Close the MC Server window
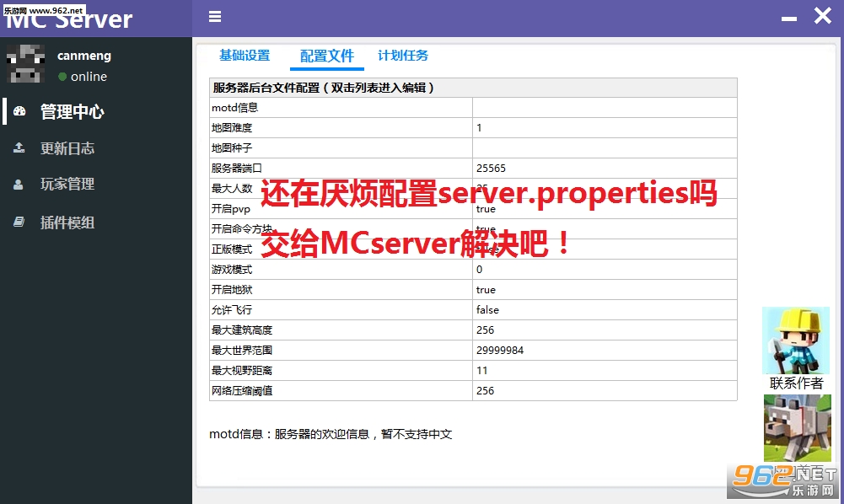 [x=822, y=16]
